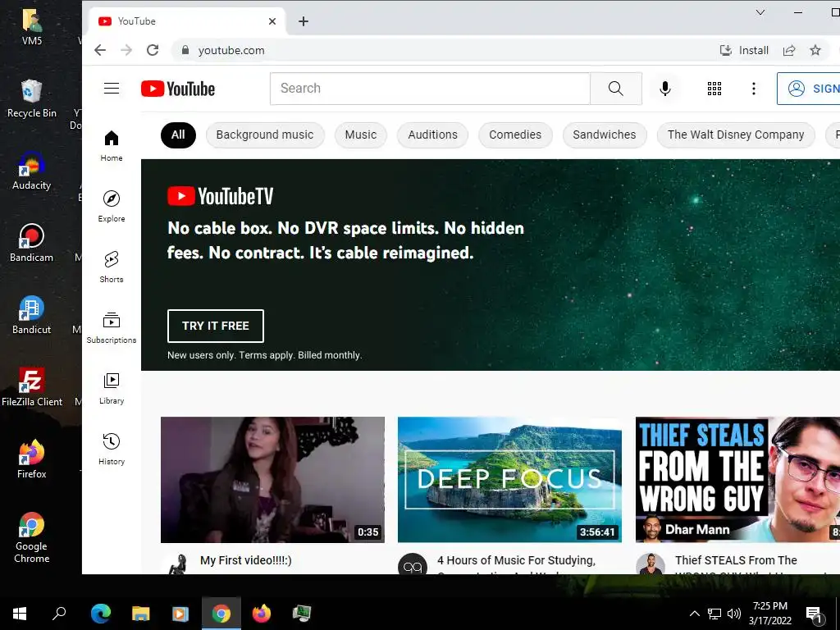Click the YouTubeTV banner logo
Image resolution: width=840 pixels, height=630 pixels.
(220, 196)
